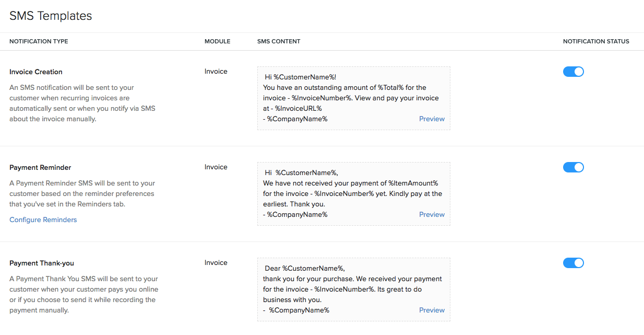Image resolution: width=644 pixels, height=335 pixels.
Task: Edit the Invoice Creation SMS content box
Action: (353, 98)
